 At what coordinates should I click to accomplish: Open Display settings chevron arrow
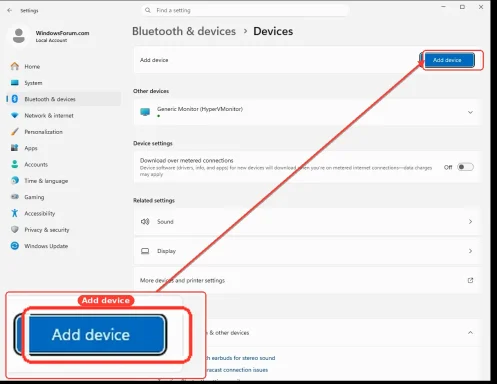click(470, 251)
